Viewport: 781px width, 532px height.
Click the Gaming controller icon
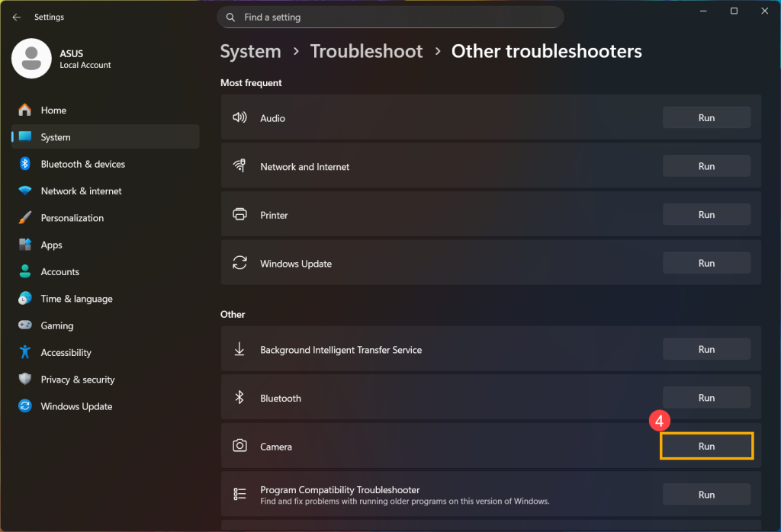click(x=25, y=325)
